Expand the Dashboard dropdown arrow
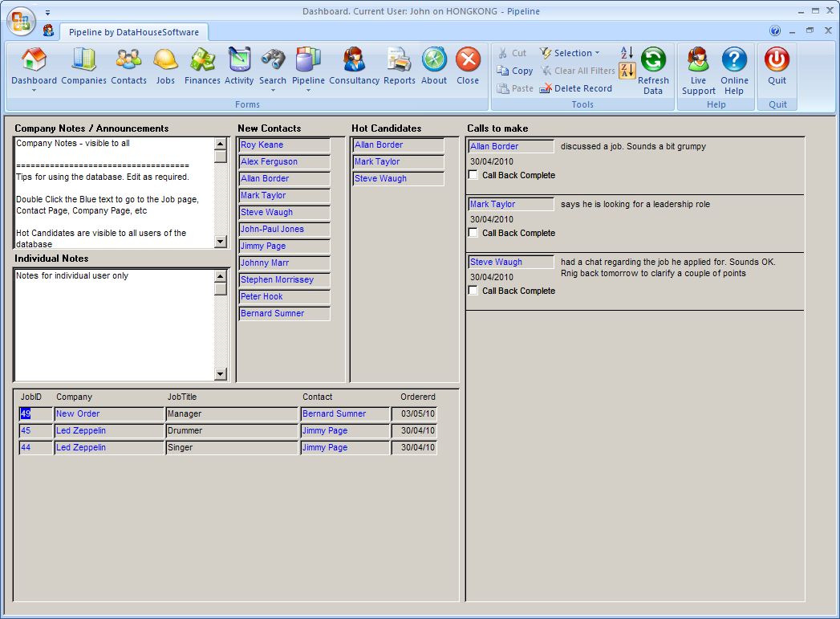Viewport: 840px width, 619px height. coord(34,90)
